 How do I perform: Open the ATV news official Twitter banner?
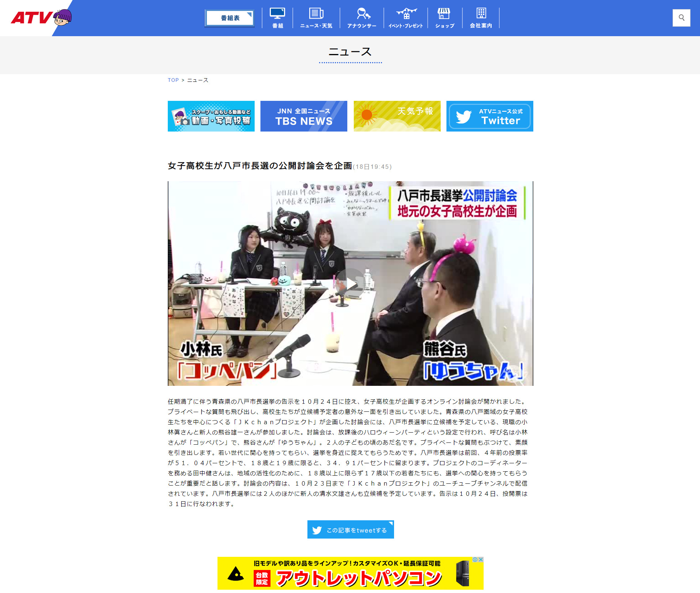[x=489, y=116]
